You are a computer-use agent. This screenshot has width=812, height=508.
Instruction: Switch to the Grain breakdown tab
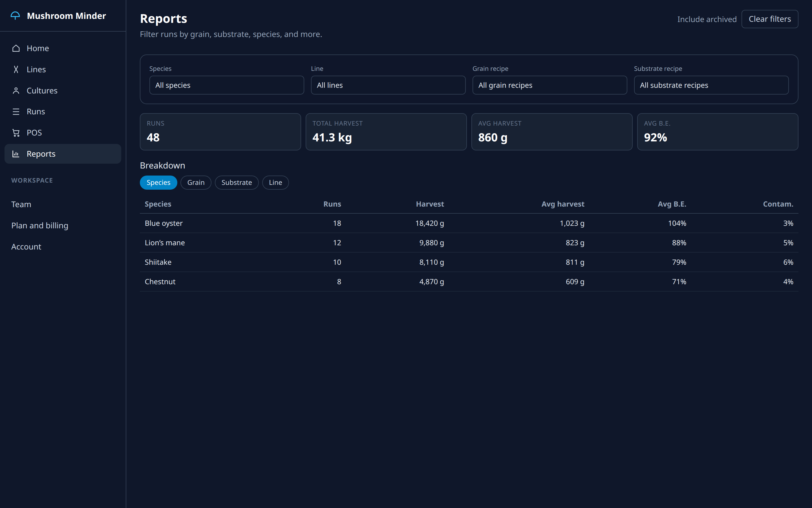[x=196, y=182]
